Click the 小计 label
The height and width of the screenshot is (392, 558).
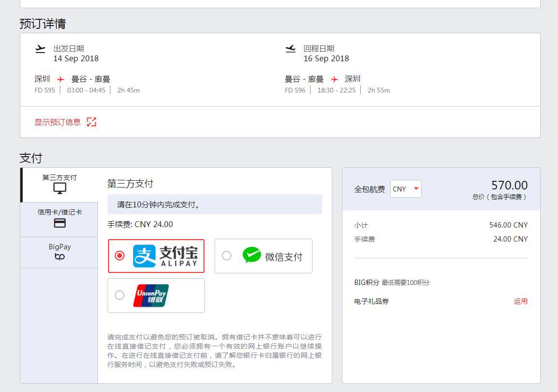coord(361,225)
